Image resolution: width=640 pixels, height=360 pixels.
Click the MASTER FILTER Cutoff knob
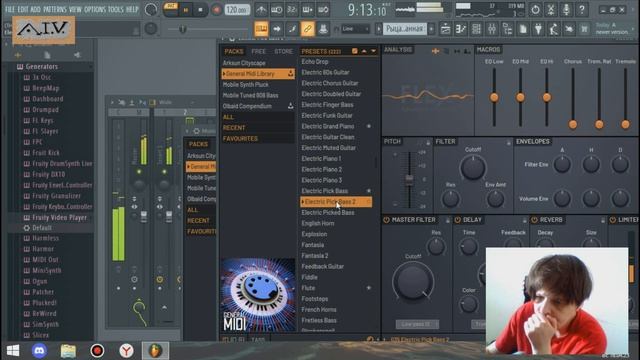tap(413, 281)
